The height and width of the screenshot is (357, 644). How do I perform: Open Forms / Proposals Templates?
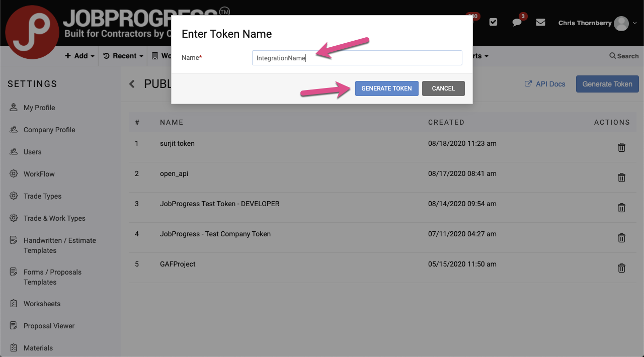(52, 277)
